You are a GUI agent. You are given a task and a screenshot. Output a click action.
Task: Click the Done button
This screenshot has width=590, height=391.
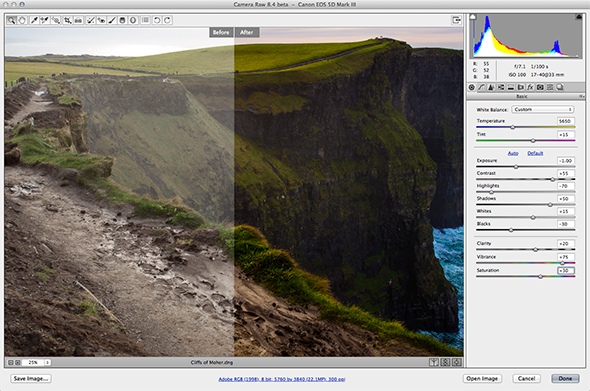(x=565, y=379)
